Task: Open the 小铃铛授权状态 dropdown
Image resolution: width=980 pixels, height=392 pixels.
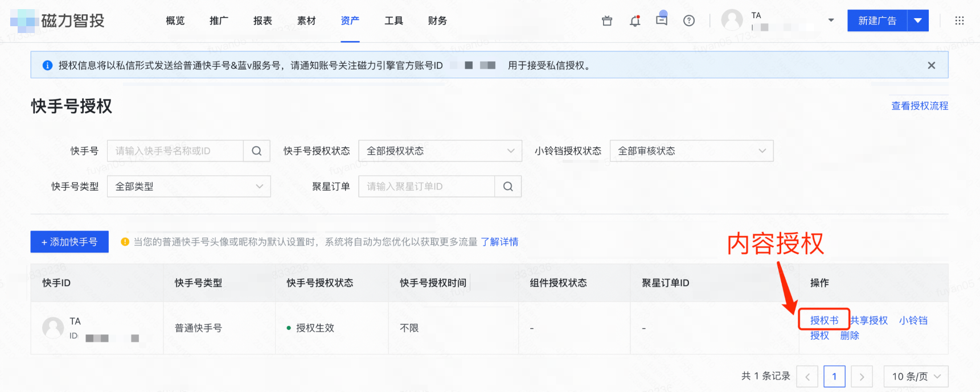Action: (x=691, y=151)
